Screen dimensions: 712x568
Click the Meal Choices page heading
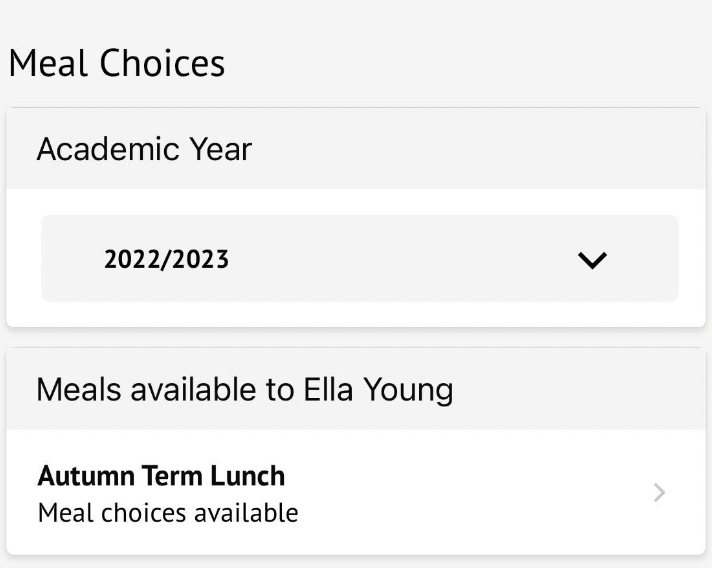(116, 63)
